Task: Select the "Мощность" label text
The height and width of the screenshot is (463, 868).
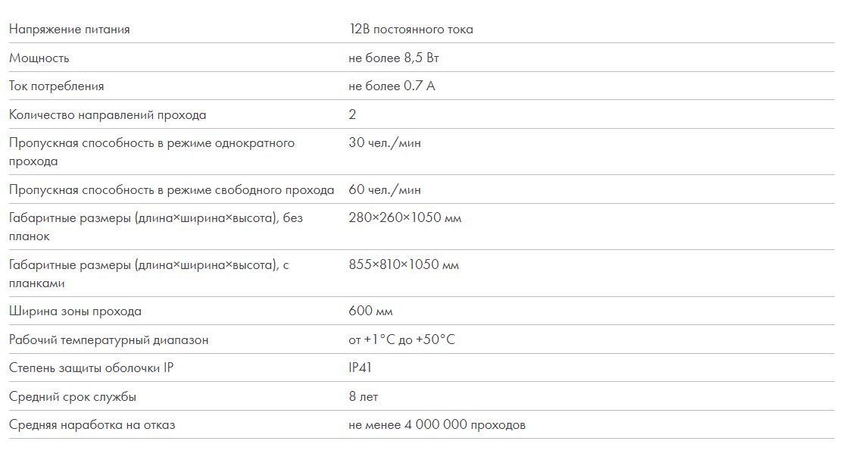Action: (x=39, y=58)
